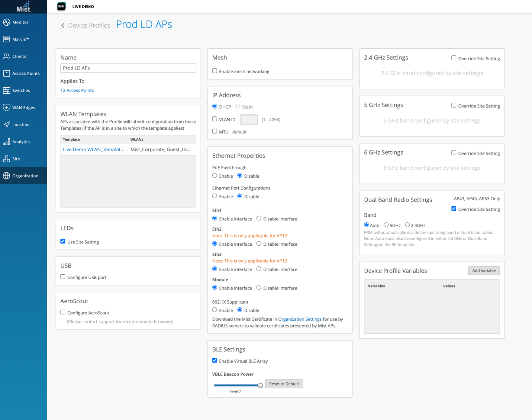Image resolution: width=532 pixels, height=420 pixels.
Task: Go to Access Points icon
Action: 7,74
